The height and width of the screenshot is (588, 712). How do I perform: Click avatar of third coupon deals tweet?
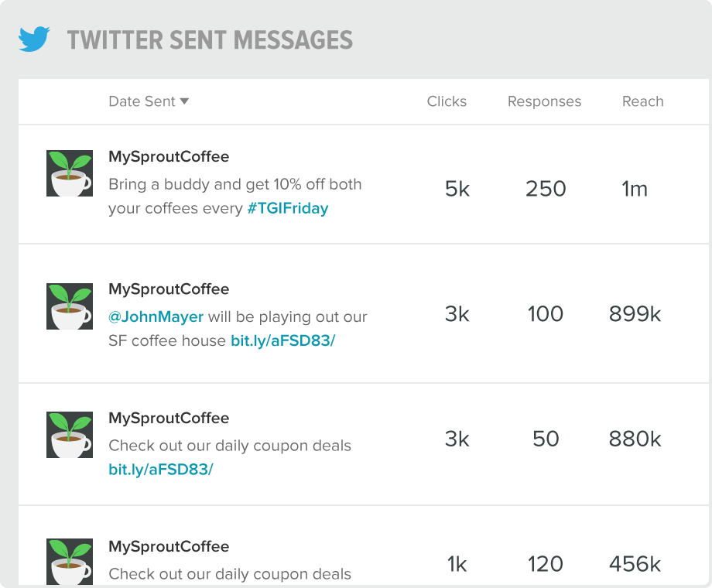[x=70, y=435]
